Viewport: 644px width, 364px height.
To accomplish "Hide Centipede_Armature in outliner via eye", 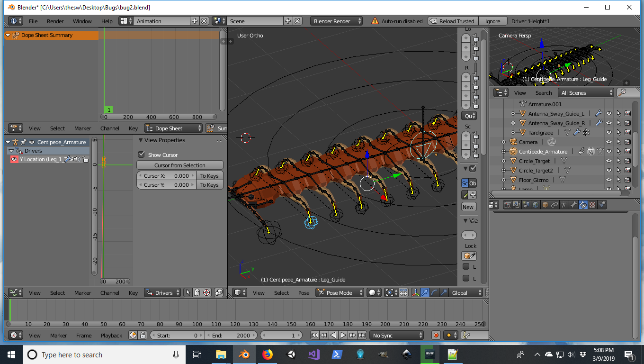I will [x=609, y=151].
